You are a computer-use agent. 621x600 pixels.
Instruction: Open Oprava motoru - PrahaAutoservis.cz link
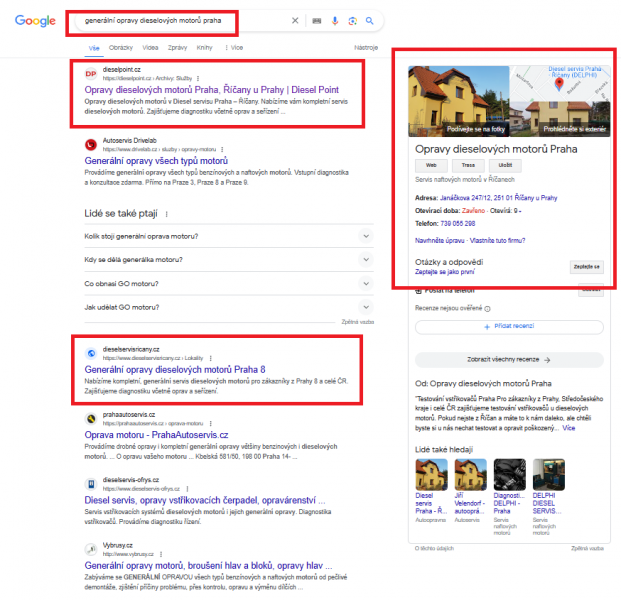[x=156, y=435]
